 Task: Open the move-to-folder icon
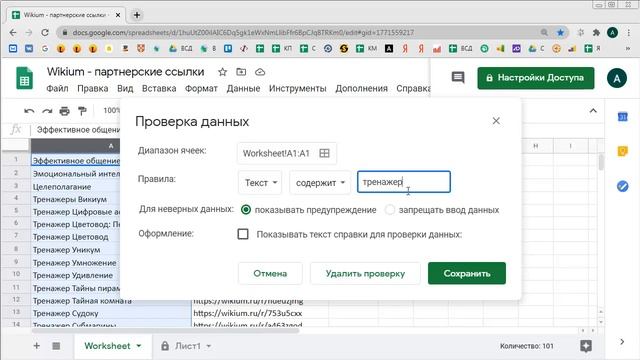[x=241, y=72]
